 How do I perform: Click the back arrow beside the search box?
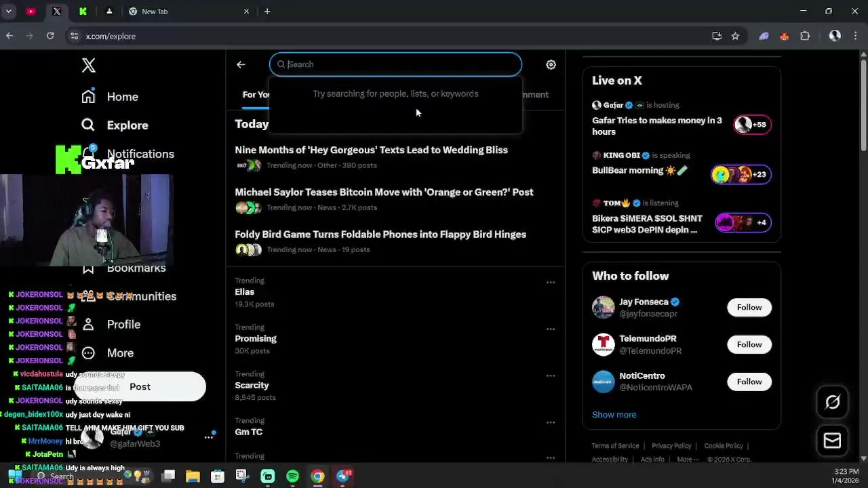(x=241, y=64)
